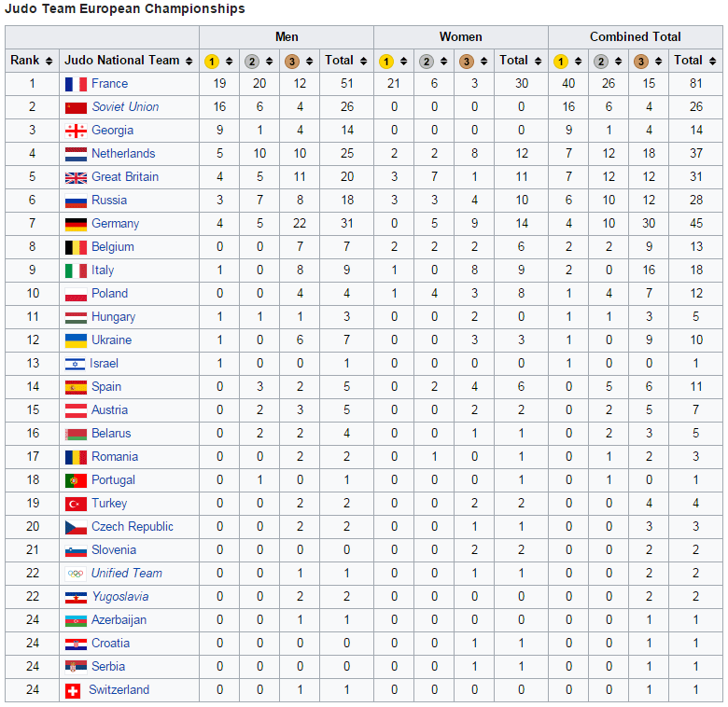Follow the Great Britain link
Screen dimensions: 728x707
[125, 177]
